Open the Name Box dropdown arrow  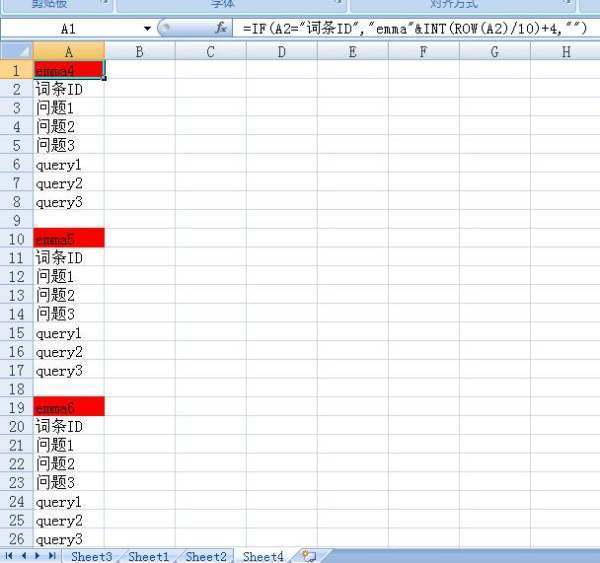[148, 29]
